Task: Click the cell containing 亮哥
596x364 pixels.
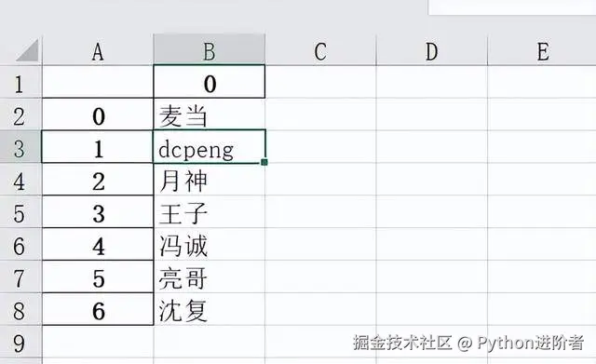Action: (x=209, y=277)
